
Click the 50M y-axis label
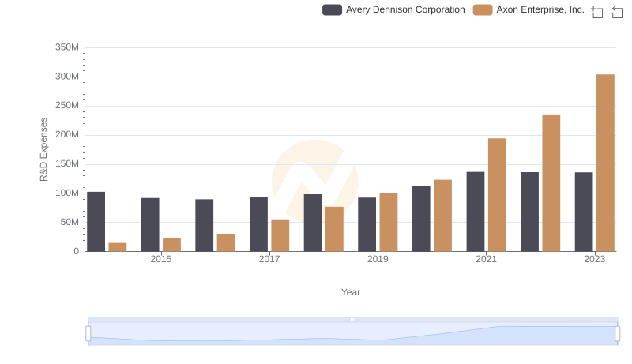click(70, 222)
